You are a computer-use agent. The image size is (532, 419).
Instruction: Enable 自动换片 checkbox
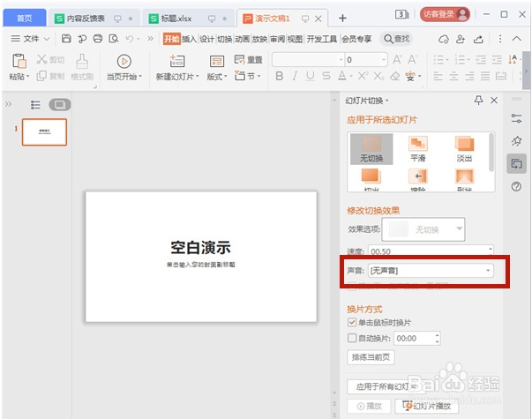click(x=352, y=338)
